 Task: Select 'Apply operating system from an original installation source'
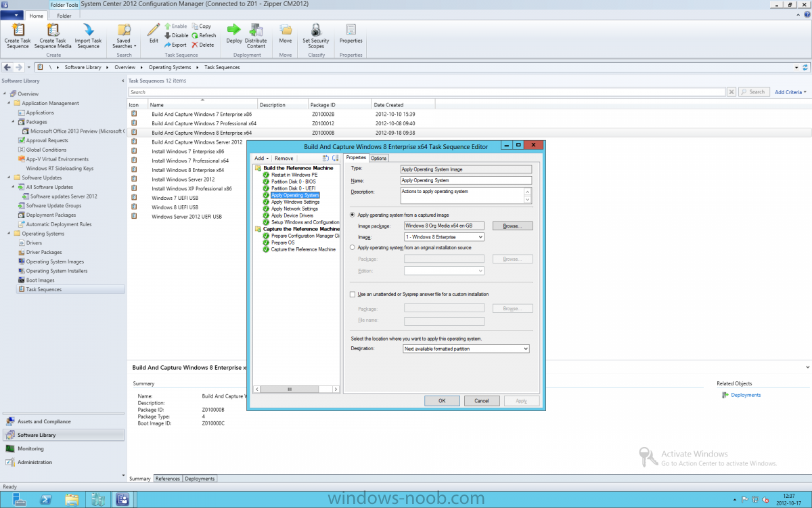(353, 248)
